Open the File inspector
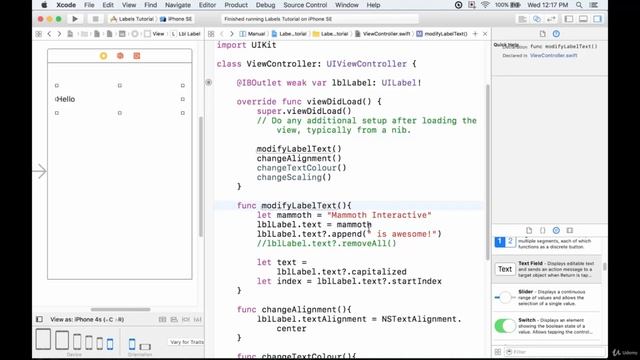This screenshot has width=640, height=360. [542, 34]
